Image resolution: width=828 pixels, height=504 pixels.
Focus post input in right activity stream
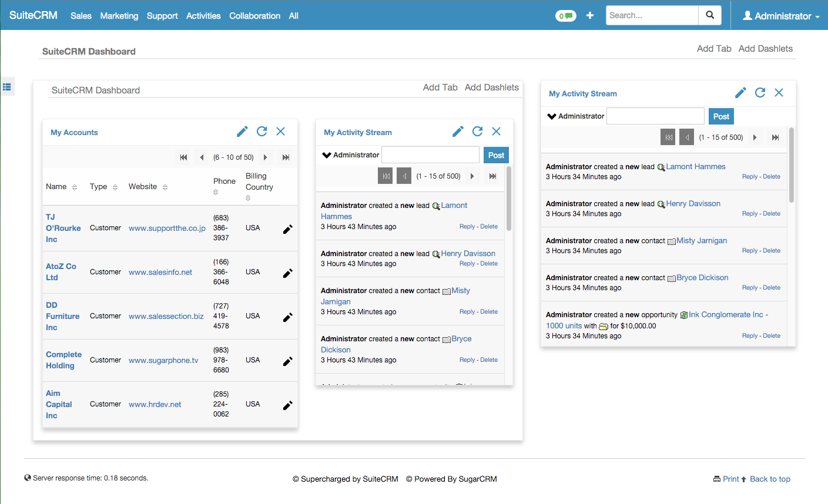point(655,116)
